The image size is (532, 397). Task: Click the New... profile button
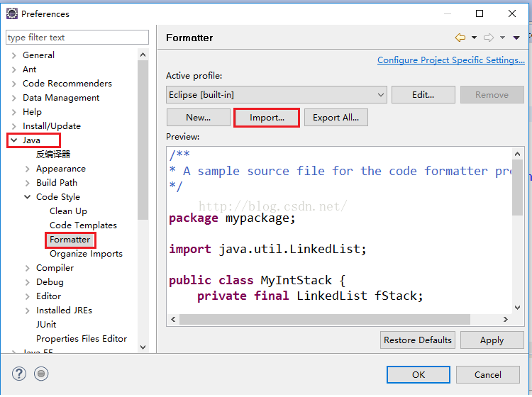click(x=198, y=117)
